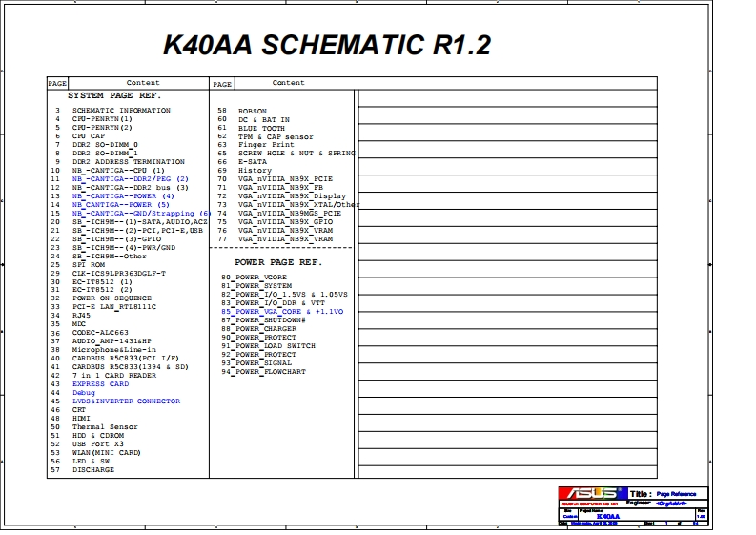The image size is (756, 535).
Task: Jump to LVDS&INVERTER CONNECTOR page
Action: pos(126,401)
